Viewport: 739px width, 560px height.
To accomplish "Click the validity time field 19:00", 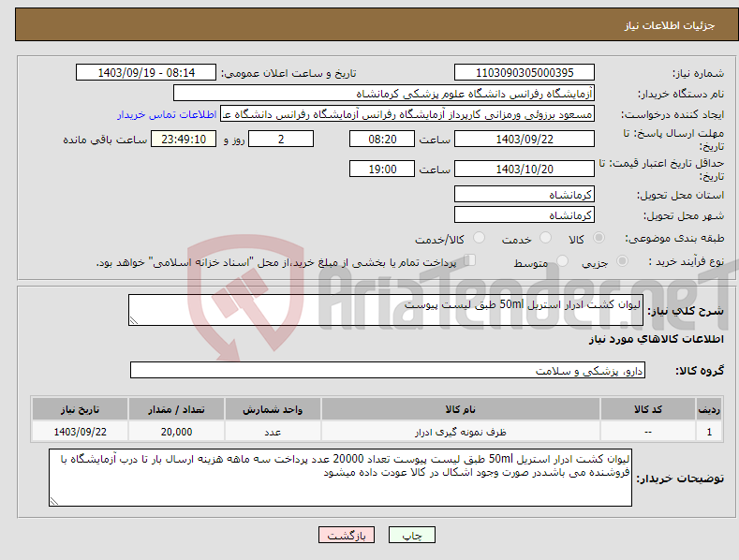I will [382, 169].
